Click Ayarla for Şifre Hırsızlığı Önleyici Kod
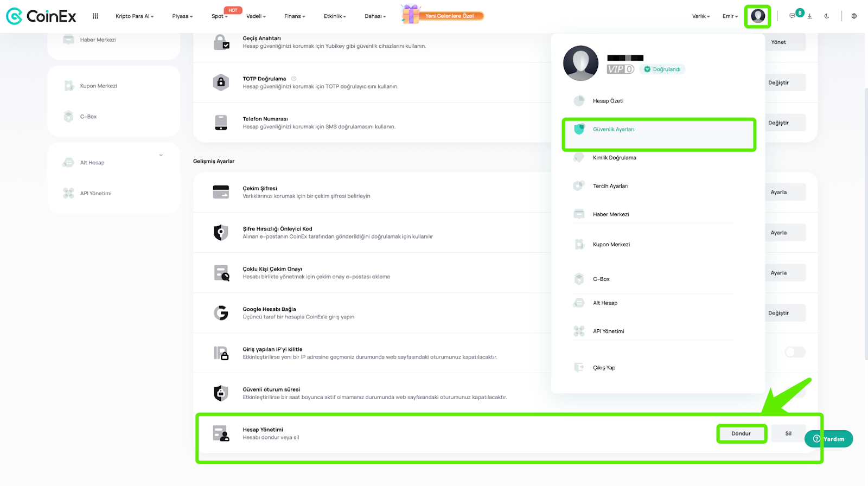 click(778, 232)
